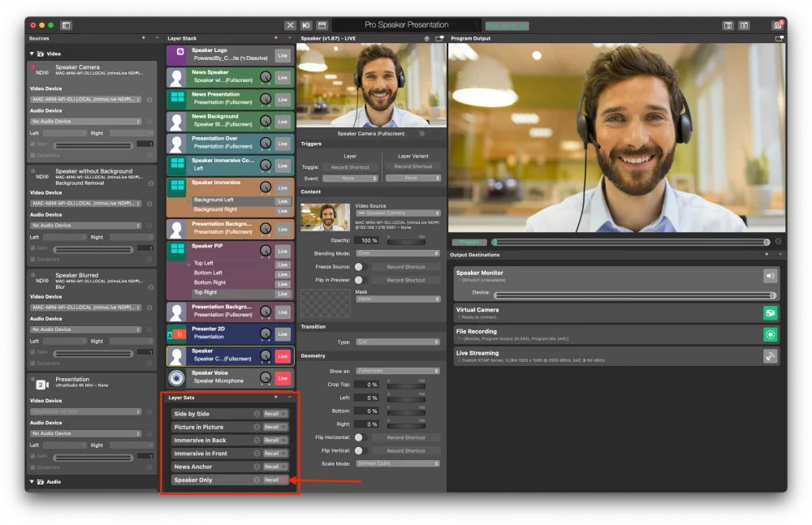The image size is (812, 525).
Task: Click the Content video source thumbnail
Action: [326, 217]
